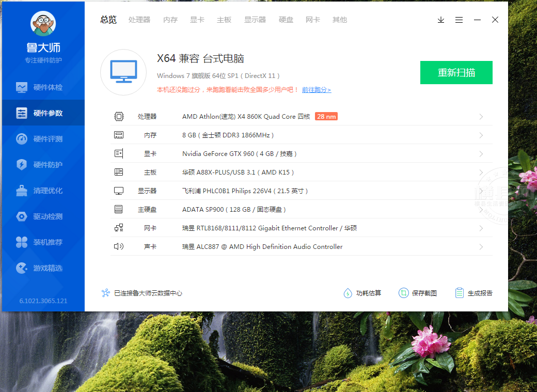
Task: Click the 网卡 network icon
Action: [x=119, y=228]
